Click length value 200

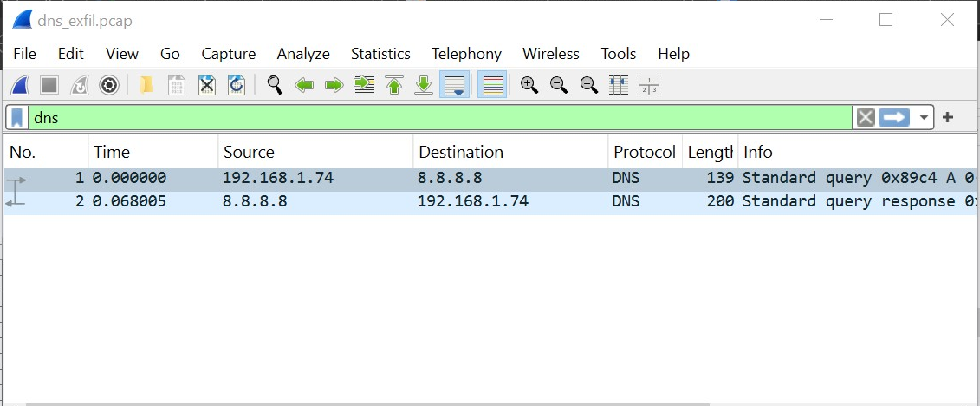(720, 201)
